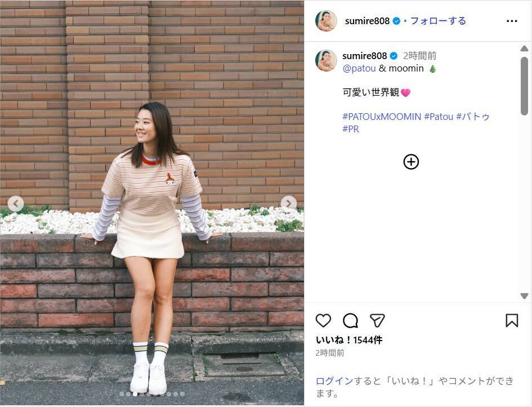532x407 pixels.
Task: Open the @patou mention link
Action: pyautogui.click(x=359, y=69)
